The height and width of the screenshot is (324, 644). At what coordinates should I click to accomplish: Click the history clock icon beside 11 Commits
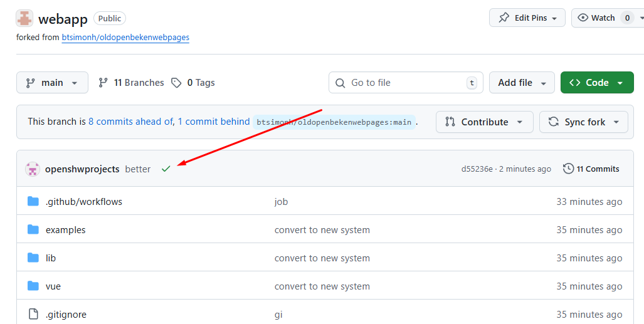(568, 169)
